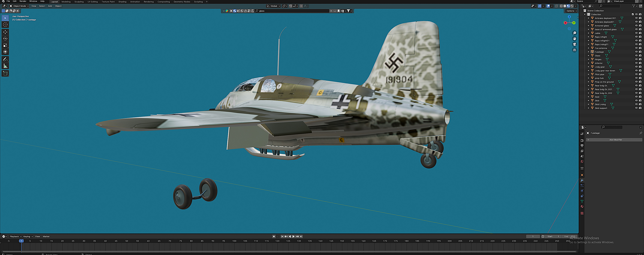Choose the Rotate tool
644x255 pixels.
pyautogui.click(x=5, y=39)
